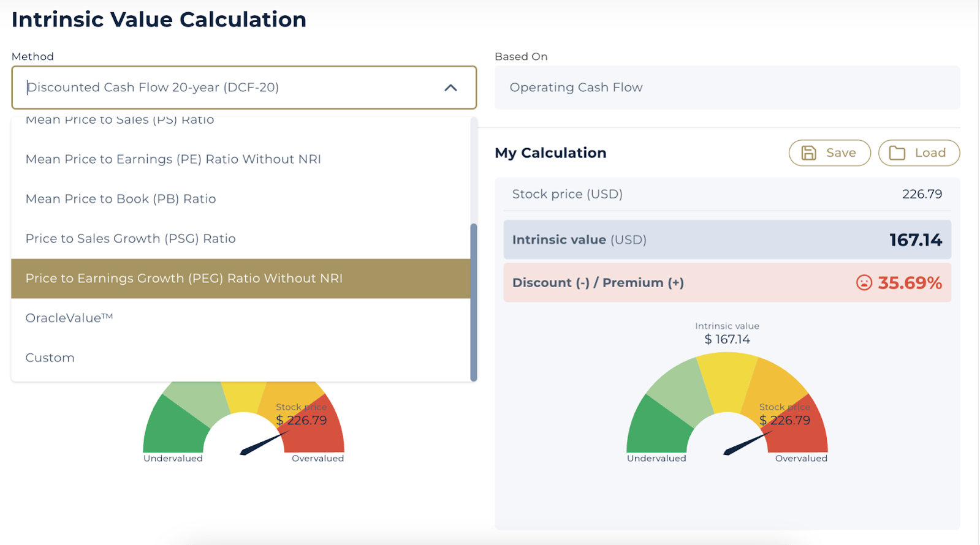Click the floppy disk Save icon
Image resolution: width=980 pixels, height=545 pixels.
pos(808,153)
